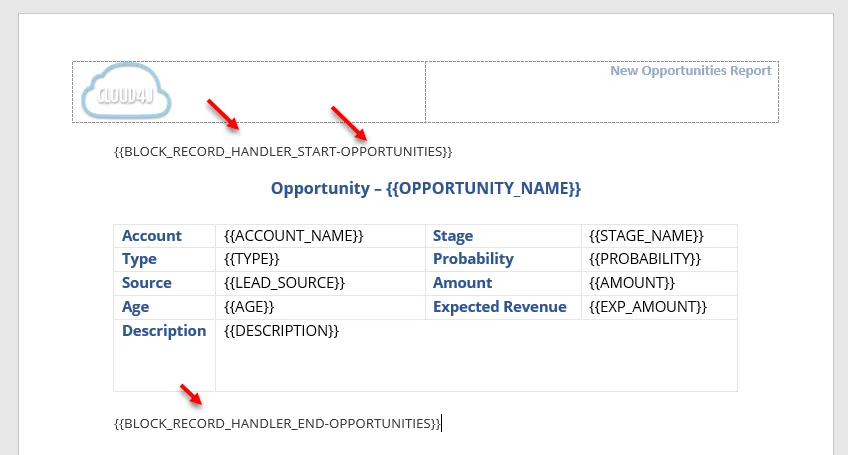This screenshot has height=455, width=848.
Task: Click the Cloud4J logo image in header
Action: tap(127, 91)
